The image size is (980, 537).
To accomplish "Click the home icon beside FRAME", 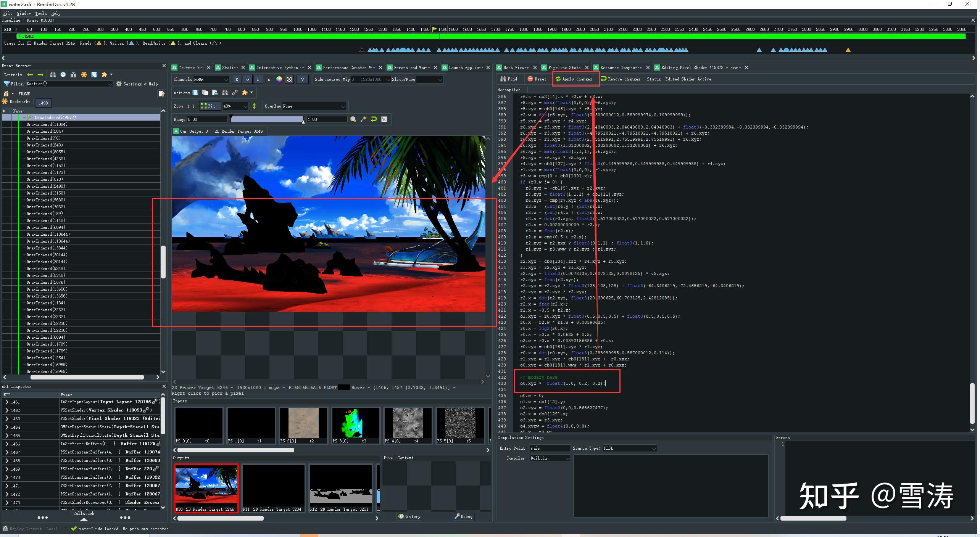I will pos(6,93).
